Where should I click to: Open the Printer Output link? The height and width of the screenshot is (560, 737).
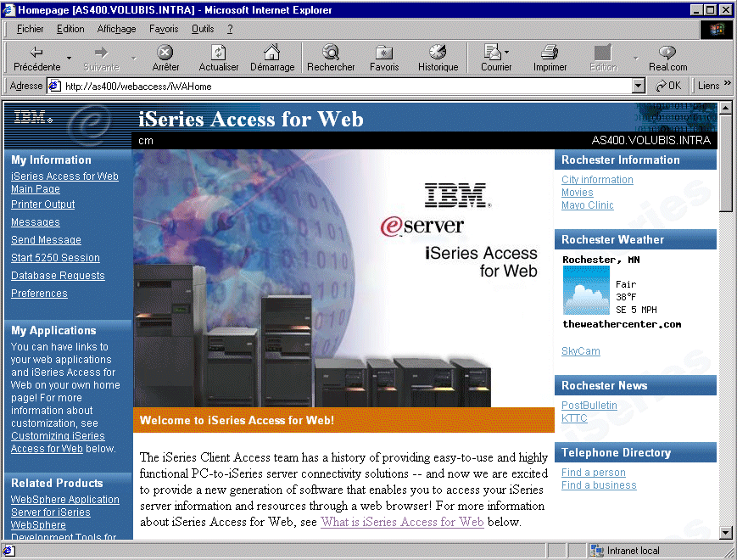coord(42,204)
